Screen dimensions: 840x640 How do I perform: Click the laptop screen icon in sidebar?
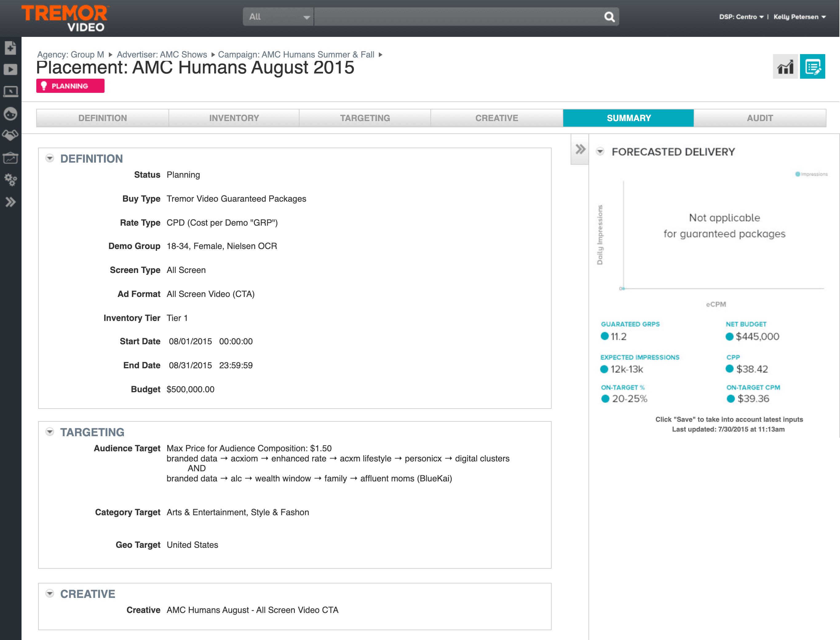point(10,92)
